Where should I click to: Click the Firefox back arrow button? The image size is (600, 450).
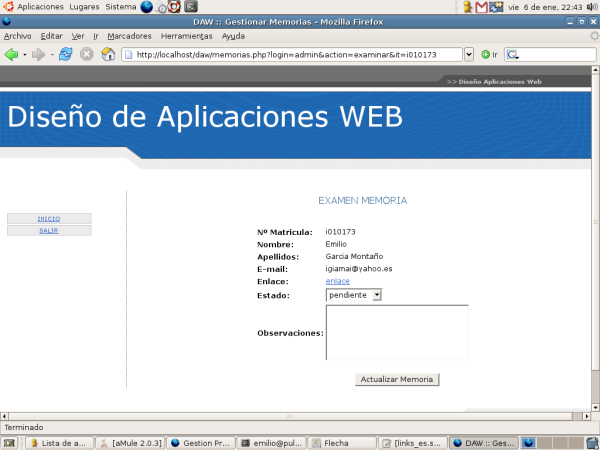pyautogui.click(x=12, y=54)
